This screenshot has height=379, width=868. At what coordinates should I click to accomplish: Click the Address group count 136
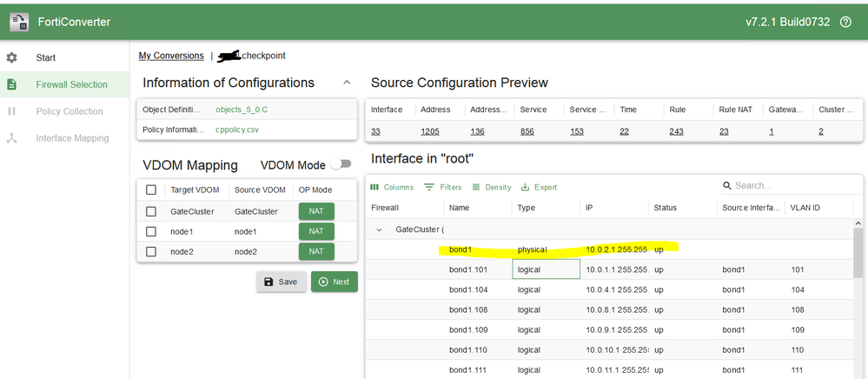click(x=477, y=132)
